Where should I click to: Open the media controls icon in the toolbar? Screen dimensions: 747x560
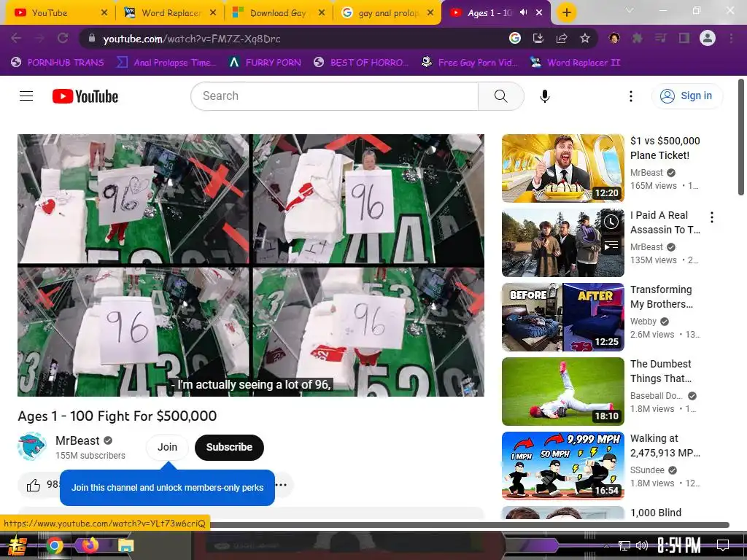(x=660, y=38)
